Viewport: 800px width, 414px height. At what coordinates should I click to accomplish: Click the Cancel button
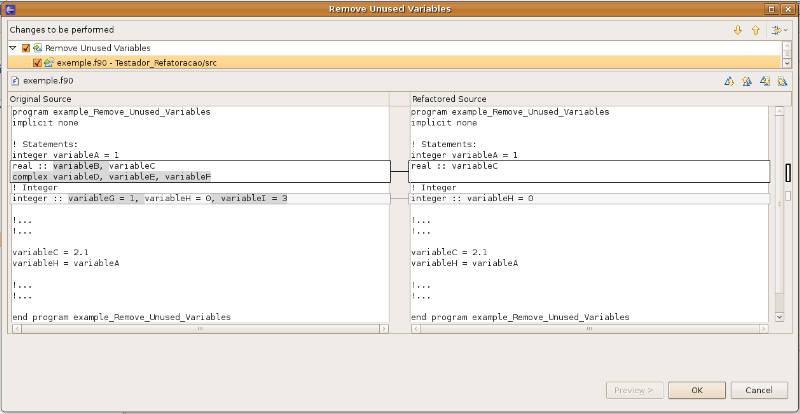(x=759, y=390)
